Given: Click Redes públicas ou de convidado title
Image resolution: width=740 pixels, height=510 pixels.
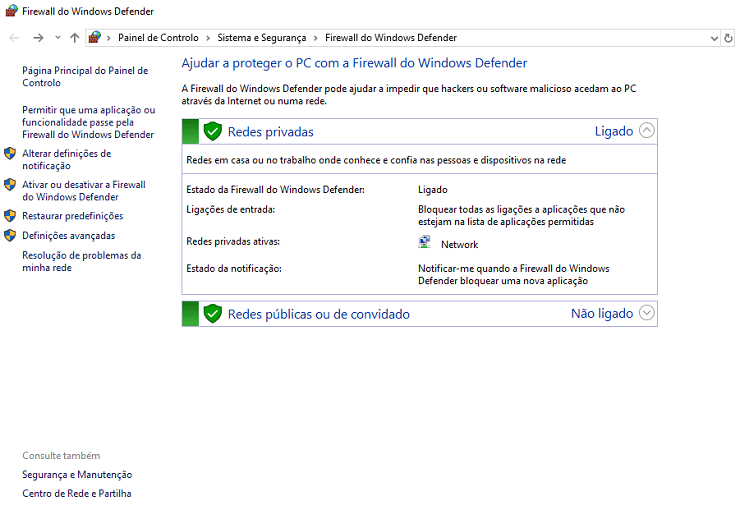Looking at the screenshot, I should [x=319, y=314].
